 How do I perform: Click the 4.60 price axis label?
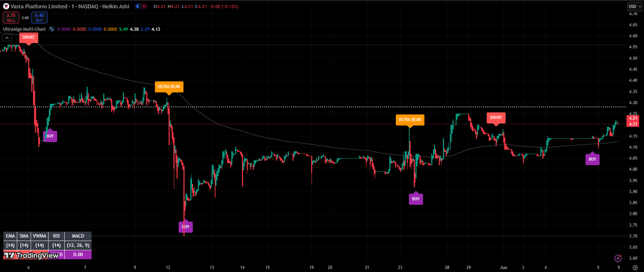point(633,35)
